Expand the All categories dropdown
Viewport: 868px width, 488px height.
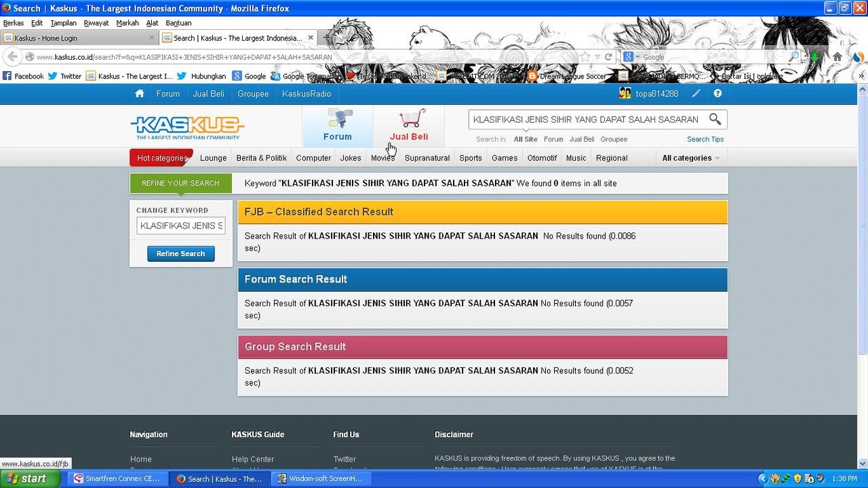[690, 158]
